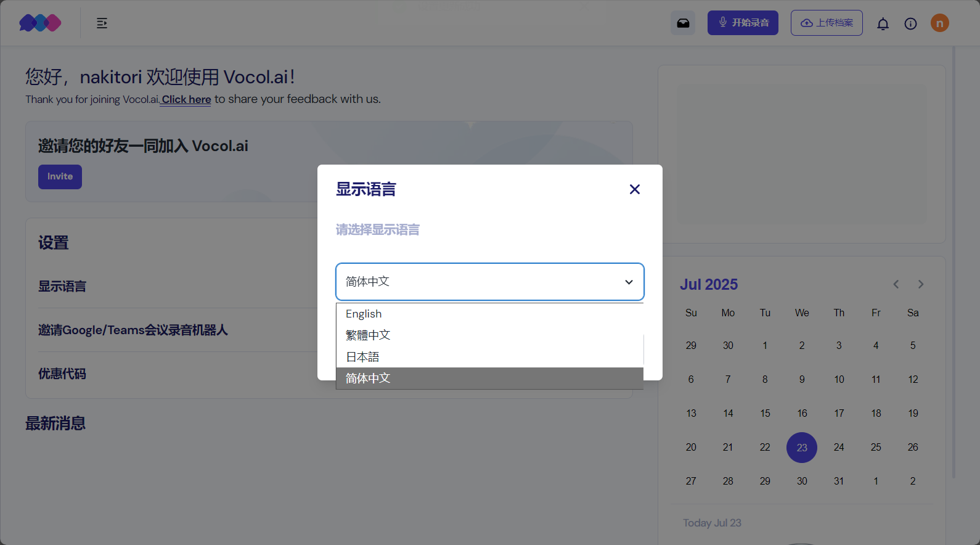980x545 pixels.
Task: Click the info circle icon
Action: pos(910,23)
